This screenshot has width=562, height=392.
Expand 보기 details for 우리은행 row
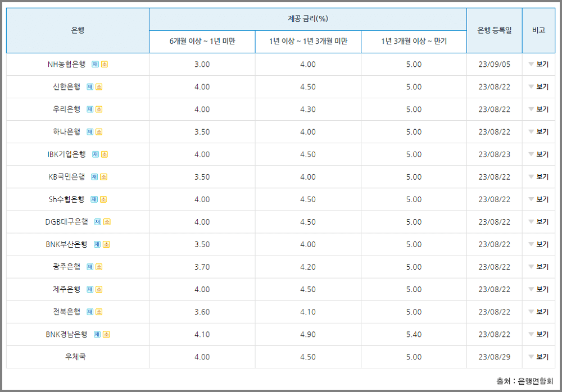tap(538, 110)
